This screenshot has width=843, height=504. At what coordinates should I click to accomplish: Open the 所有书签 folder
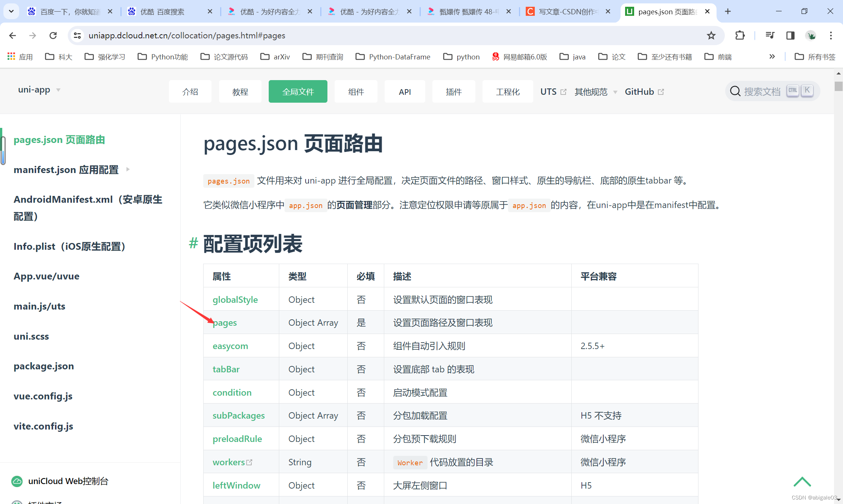coord(815,57)
